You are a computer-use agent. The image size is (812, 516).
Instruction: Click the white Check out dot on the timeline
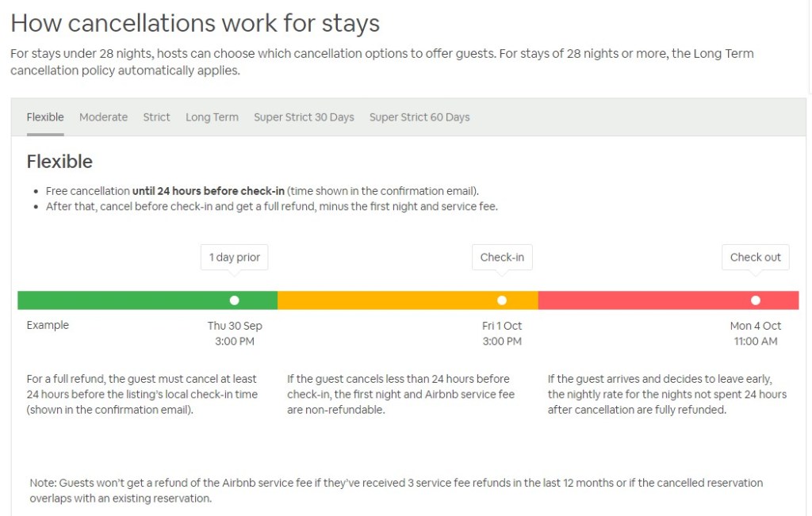tap(756, 300)
